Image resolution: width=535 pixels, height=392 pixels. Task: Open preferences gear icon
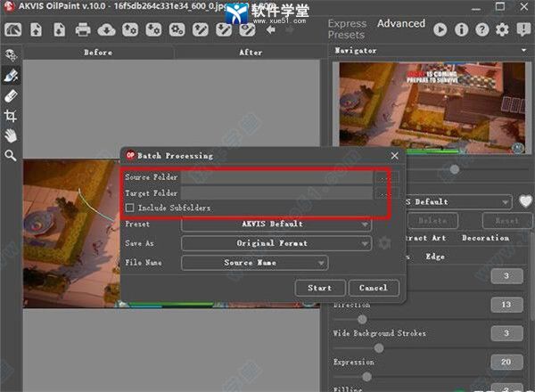pos(502,29)
